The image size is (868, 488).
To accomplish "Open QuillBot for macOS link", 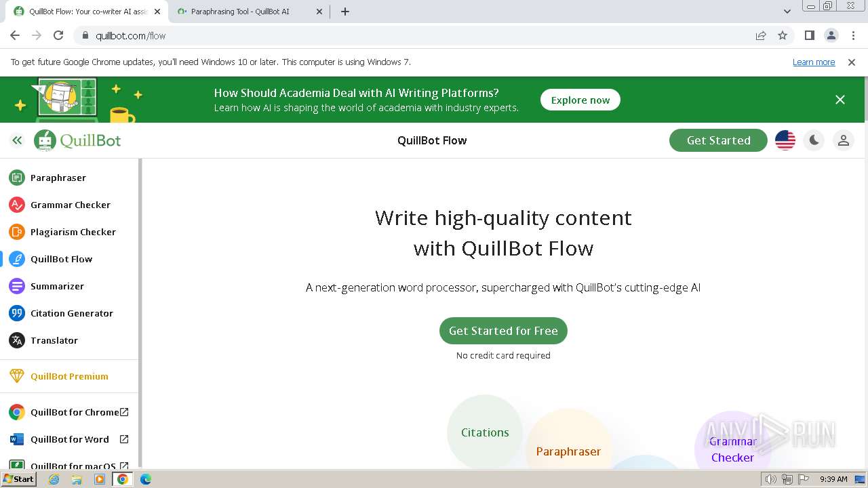I will pyautogui.click(x=73, y=466).
